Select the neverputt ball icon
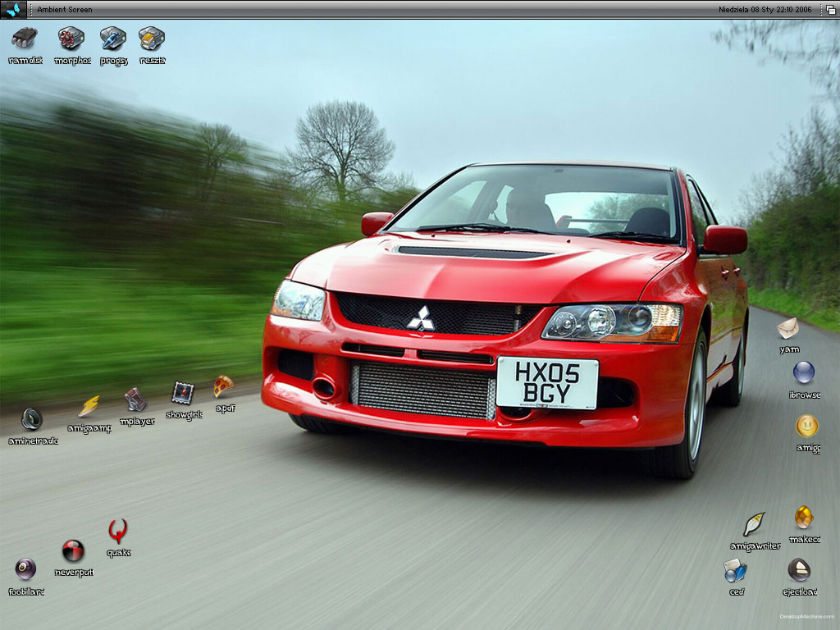Viewport: 840px width, 630px height. click(x=73, y=550)
